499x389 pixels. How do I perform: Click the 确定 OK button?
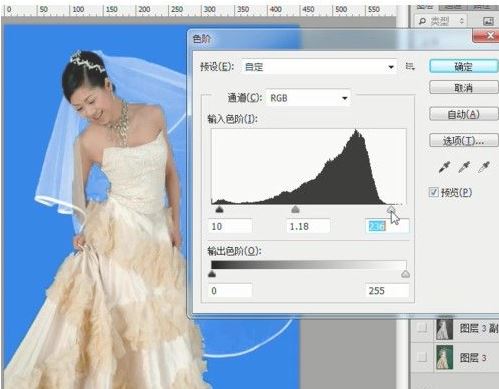click(463, 67)
